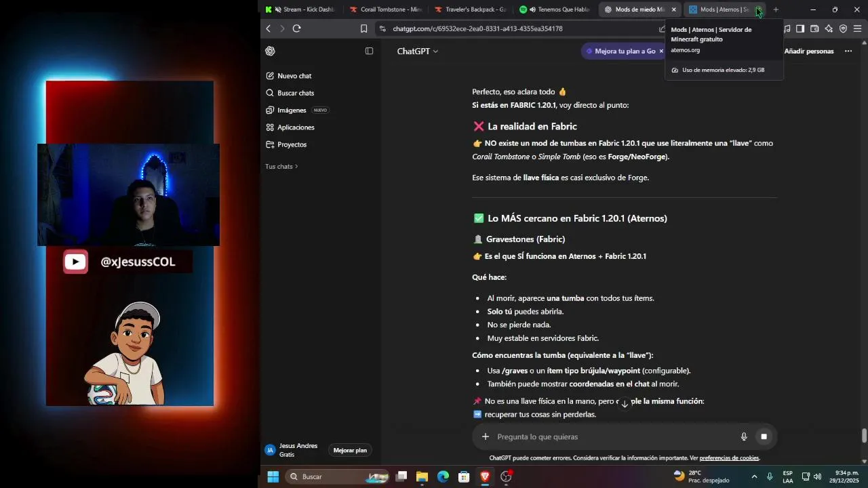Open Microsoft Store from the taskbar

click(x=464, y=476)
